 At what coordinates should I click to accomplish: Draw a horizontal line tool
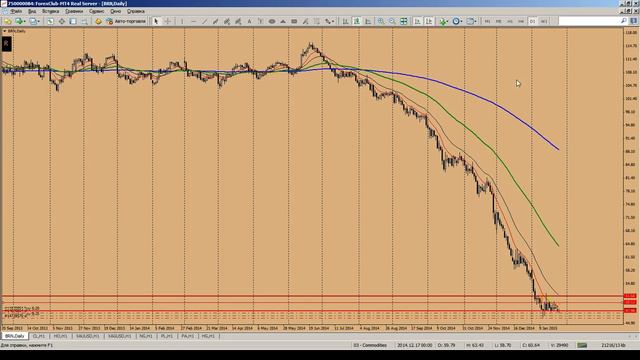(x=193, y=21)
